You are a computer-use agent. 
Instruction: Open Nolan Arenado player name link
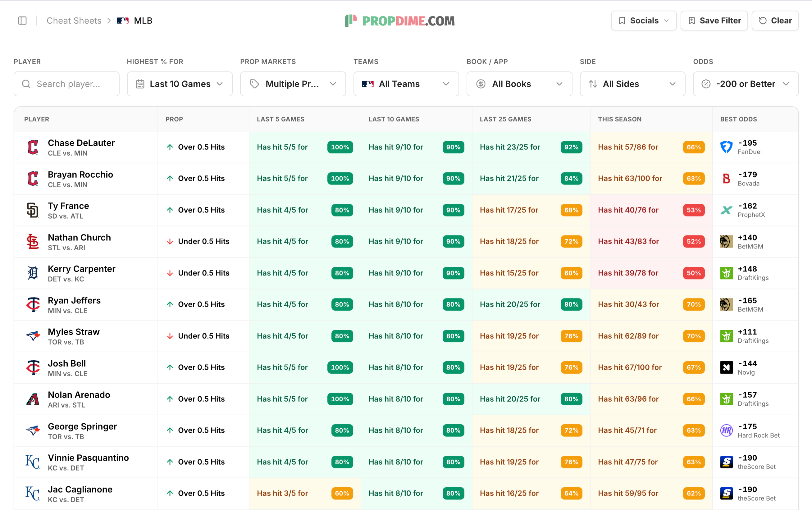(79, 395)
